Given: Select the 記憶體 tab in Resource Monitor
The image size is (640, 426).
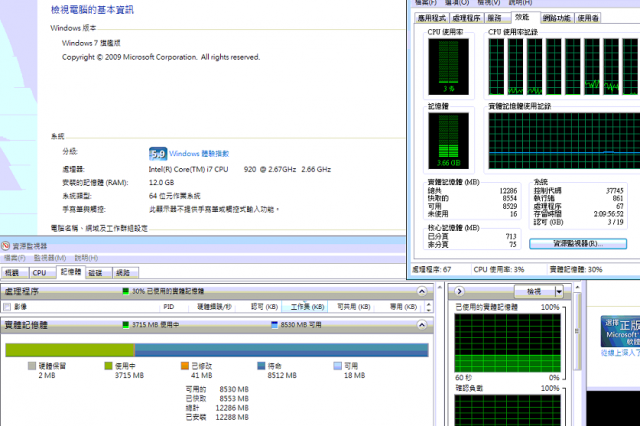Looking at the screenshot, I should (71, 272).
